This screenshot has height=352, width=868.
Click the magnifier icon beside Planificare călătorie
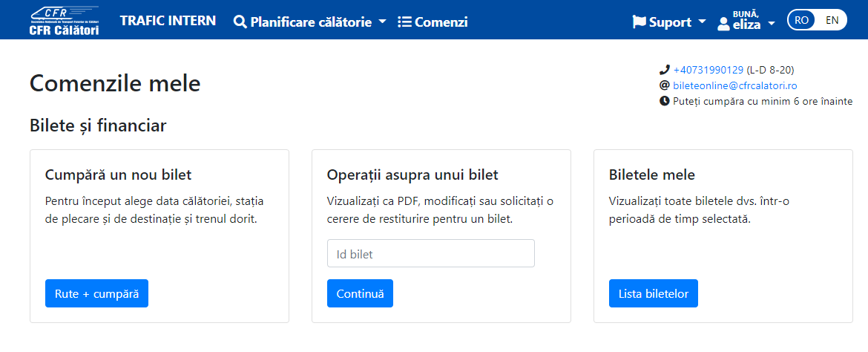240,22
